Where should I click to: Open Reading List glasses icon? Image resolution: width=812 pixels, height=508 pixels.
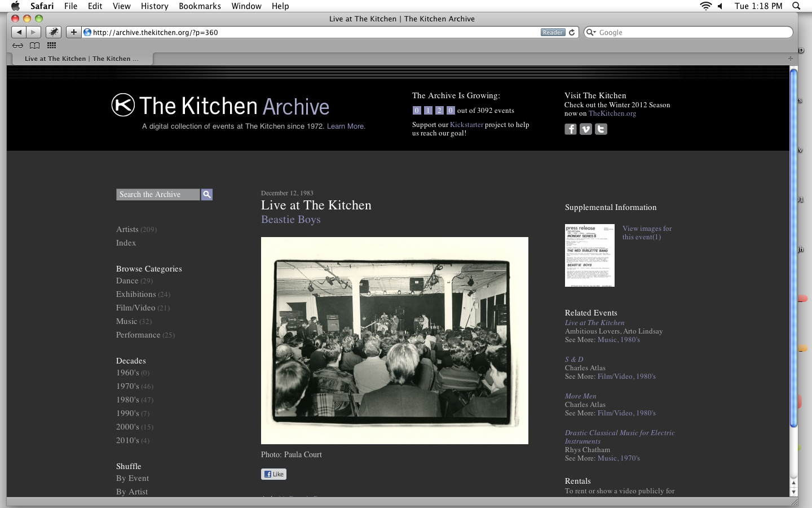(18, 46)
